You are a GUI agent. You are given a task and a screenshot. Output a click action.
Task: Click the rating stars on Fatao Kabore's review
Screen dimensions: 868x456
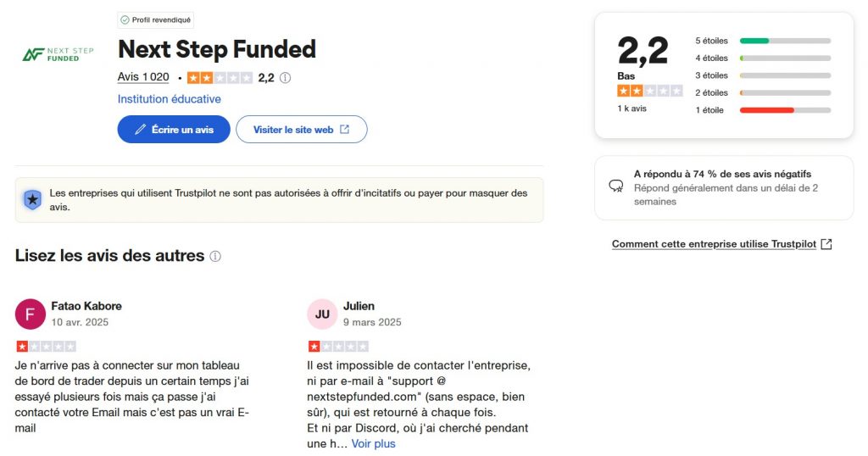click(x=46, y=346)
